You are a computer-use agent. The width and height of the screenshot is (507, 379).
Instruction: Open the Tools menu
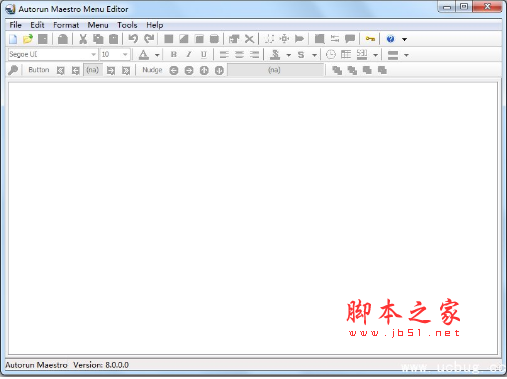click(127, 25)
